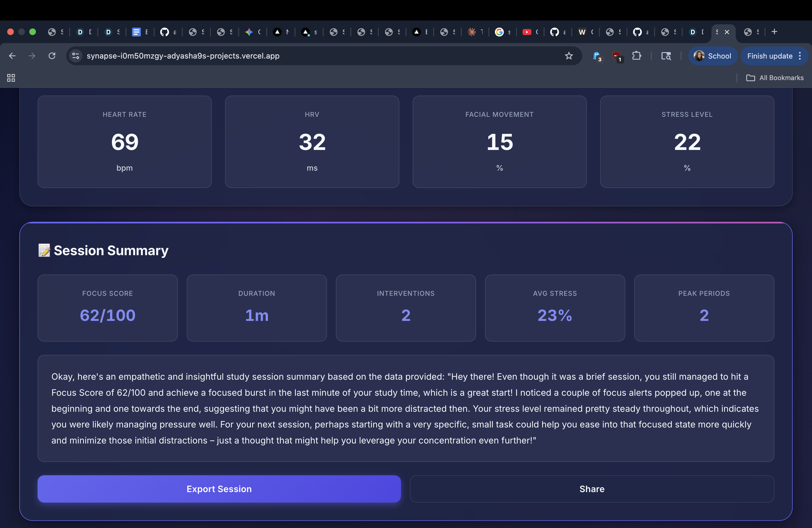Viewport: 812px width, 528px height.
Task: Open the Extensions puzzle icon
Action: pyautogui.click(x=636, y=56)
